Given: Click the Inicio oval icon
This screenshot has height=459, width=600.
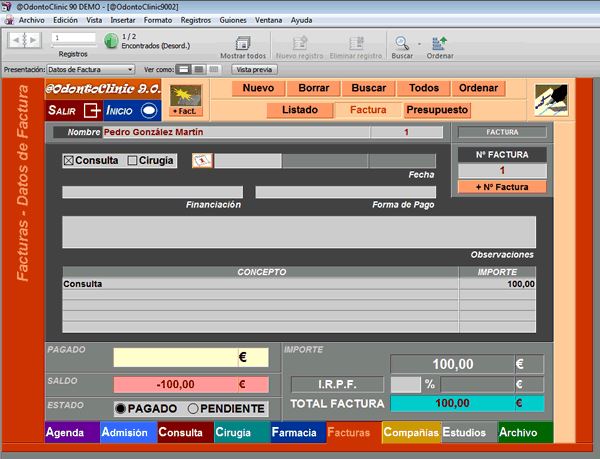Looking at the screenshot, I should tap(149, 111).
